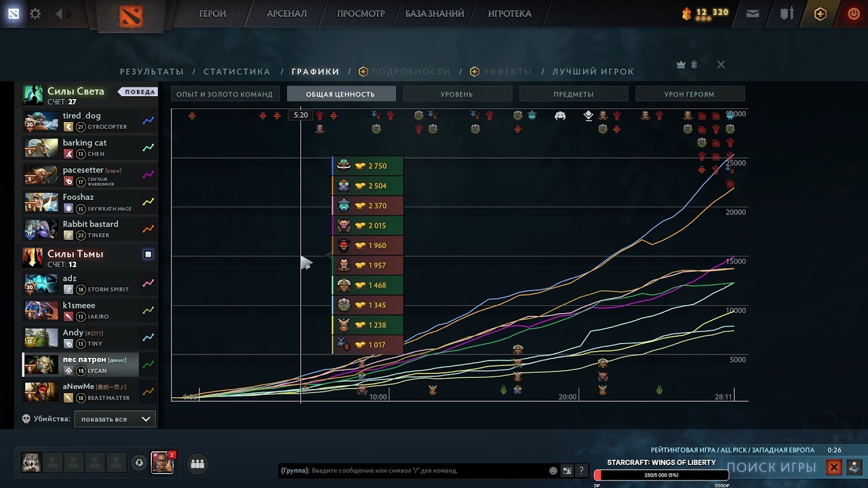
Task: Show the УРОВЕНЬ graph
Action: (456, 94)
